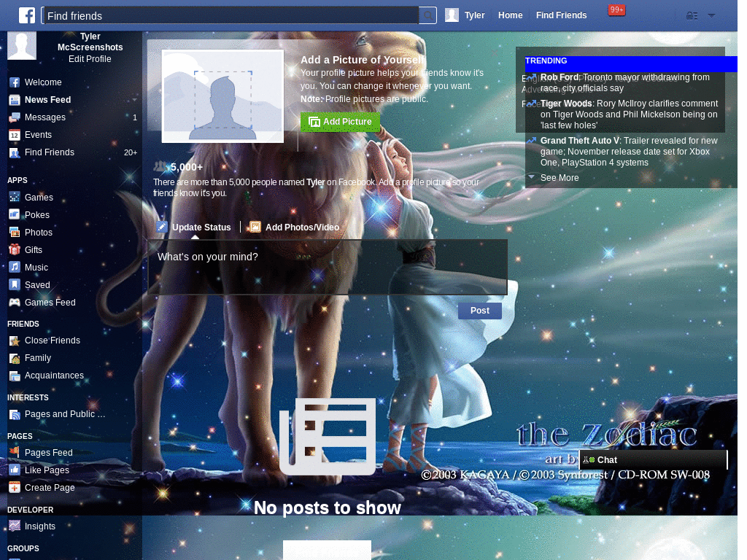Open the Welcome sidebar icon

[x=15, y=82]
